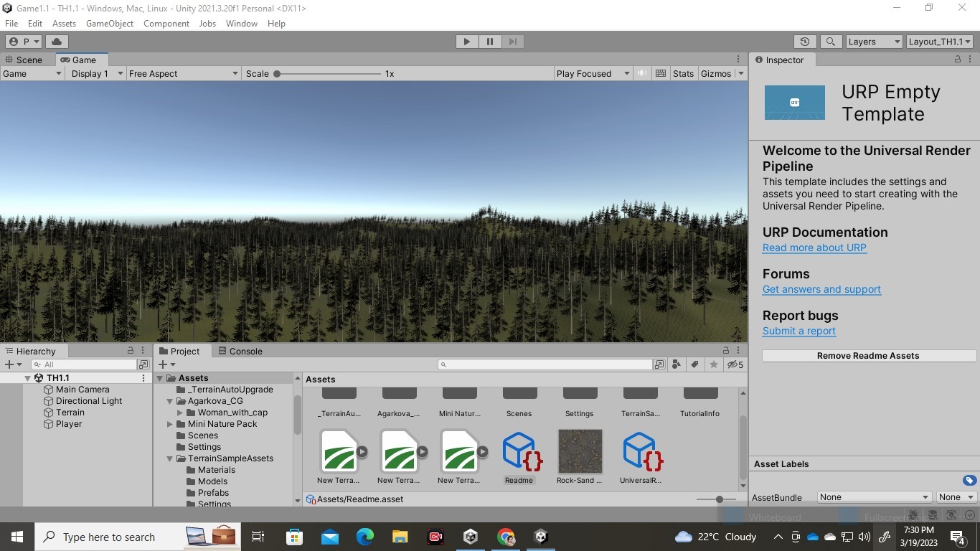Screen dimensions: 980x551
Task: Open the Inspector panel three-dot menu
Action: coord(971,60)
